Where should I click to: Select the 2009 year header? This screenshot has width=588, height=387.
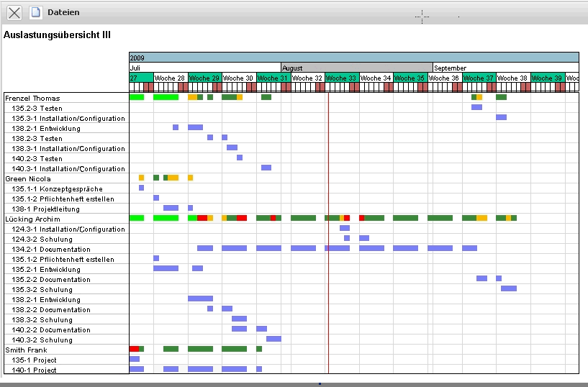pyautogui.click(x=353, y=58)
